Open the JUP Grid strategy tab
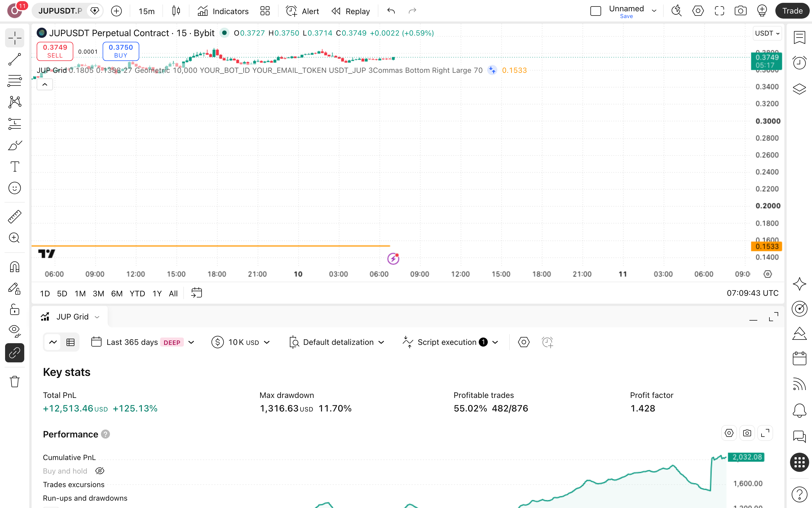Screen dimensions: 812x508 (70, 317)
